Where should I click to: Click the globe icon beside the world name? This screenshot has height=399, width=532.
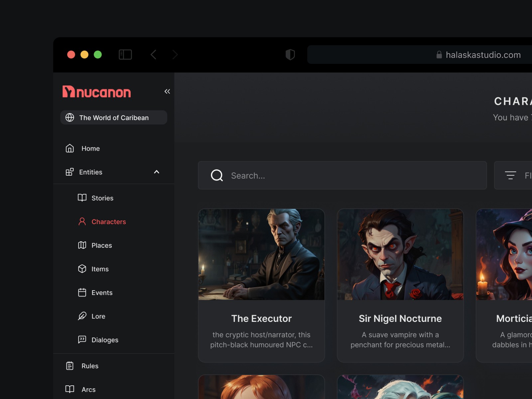(x=70, y=117)
